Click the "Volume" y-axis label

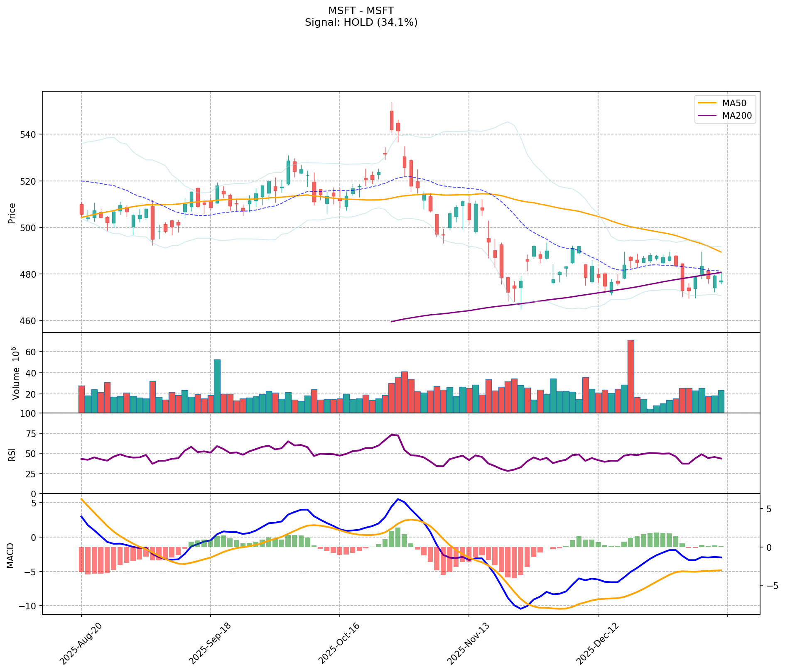pos(16,373)
